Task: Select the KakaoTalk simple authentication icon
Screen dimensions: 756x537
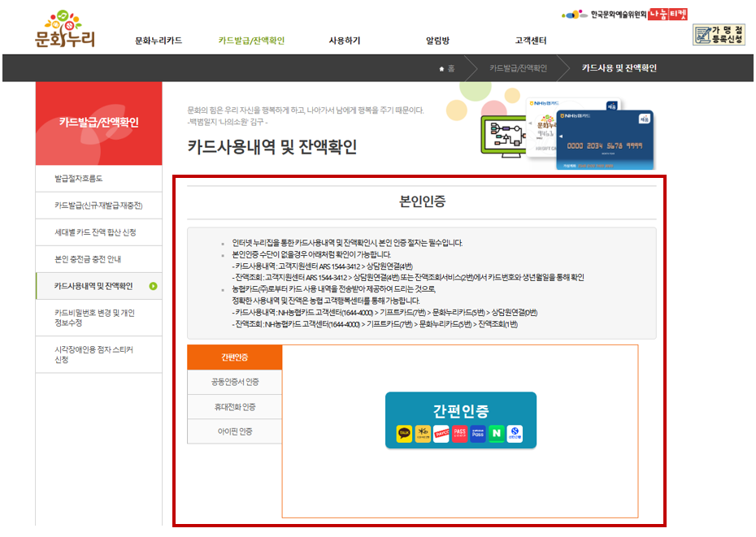Action: click(404, 434)
